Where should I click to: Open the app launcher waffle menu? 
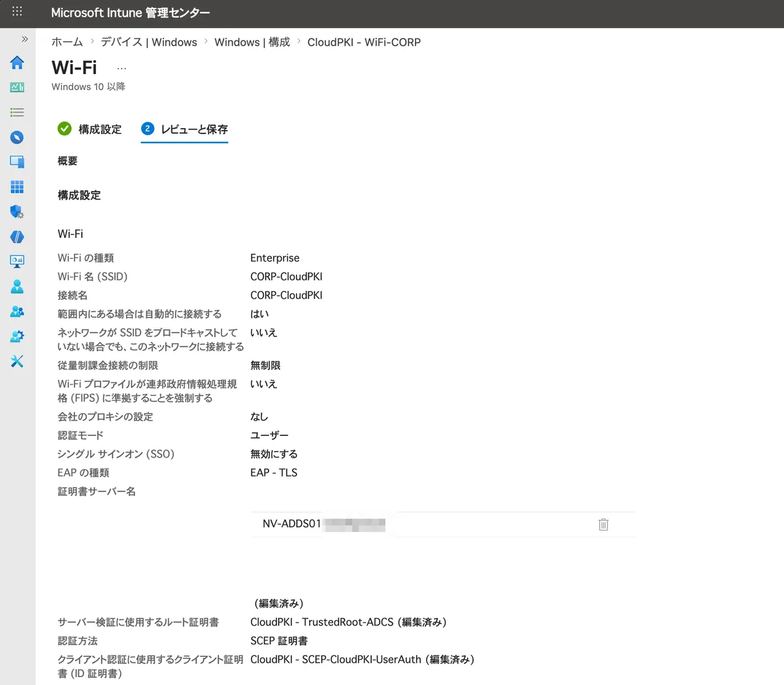17,12
